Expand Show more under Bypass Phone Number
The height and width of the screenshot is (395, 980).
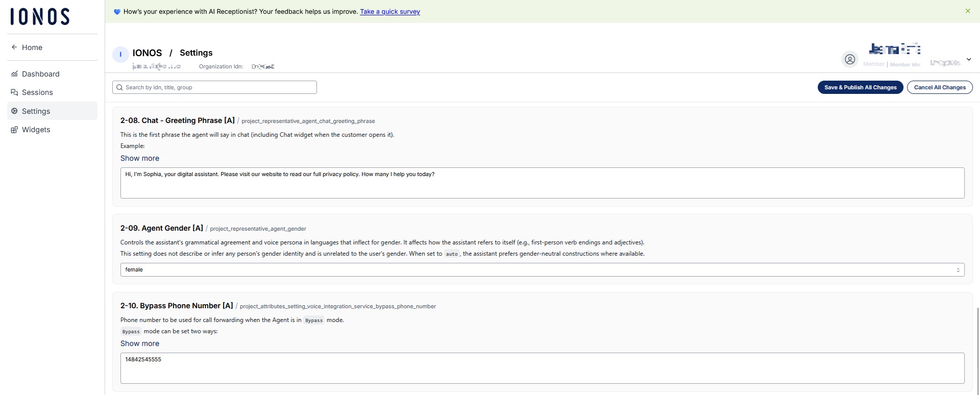[x=140, y=343]
